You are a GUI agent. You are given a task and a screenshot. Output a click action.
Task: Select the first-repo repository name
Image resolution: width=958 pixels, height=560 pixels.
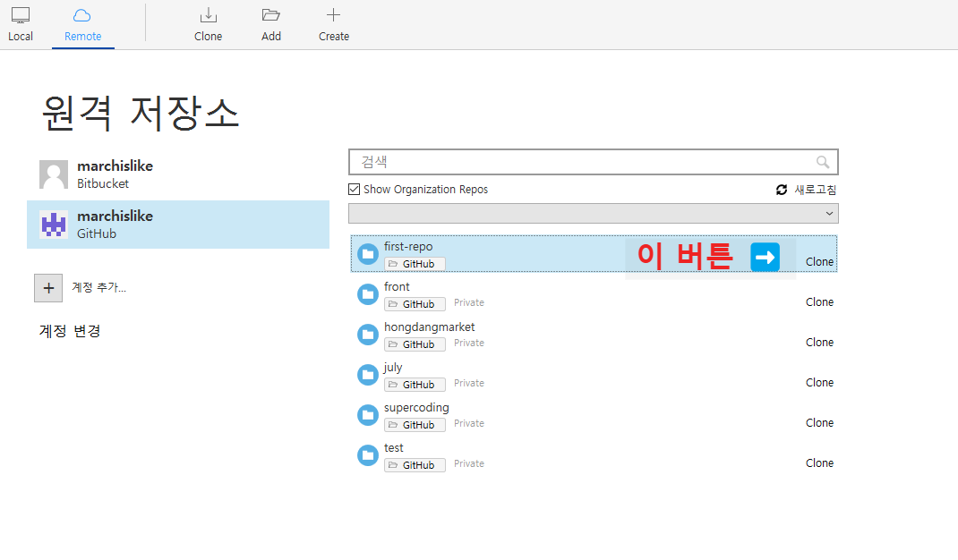coord(408,247)
